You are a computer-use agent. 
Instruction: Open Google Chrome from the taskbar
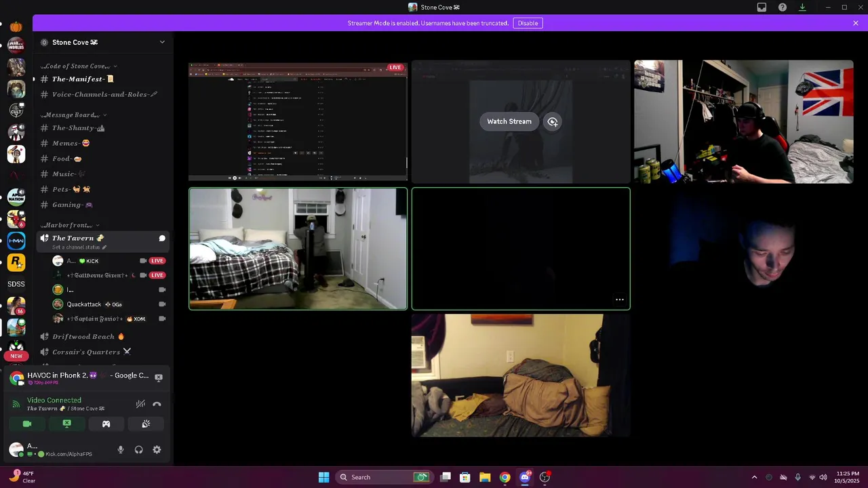pos(505,477)
